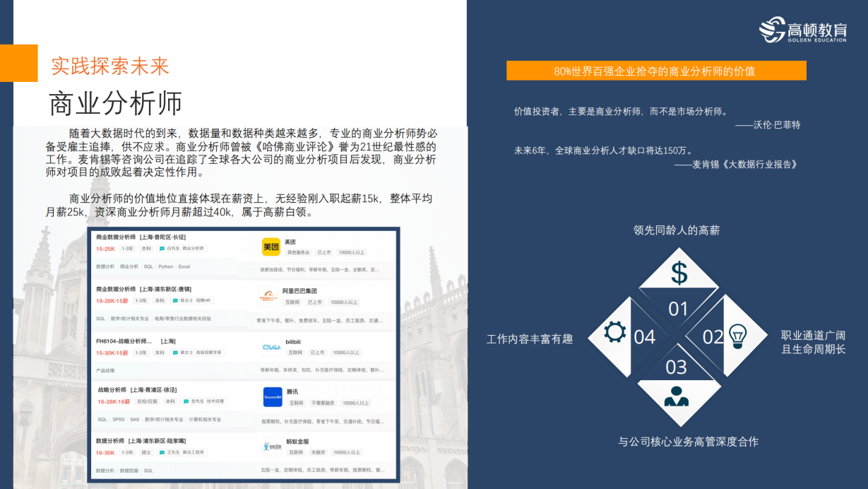The image size is (868, 489).
Task: Click the 硕士 education tag
Action: (146, 452)
